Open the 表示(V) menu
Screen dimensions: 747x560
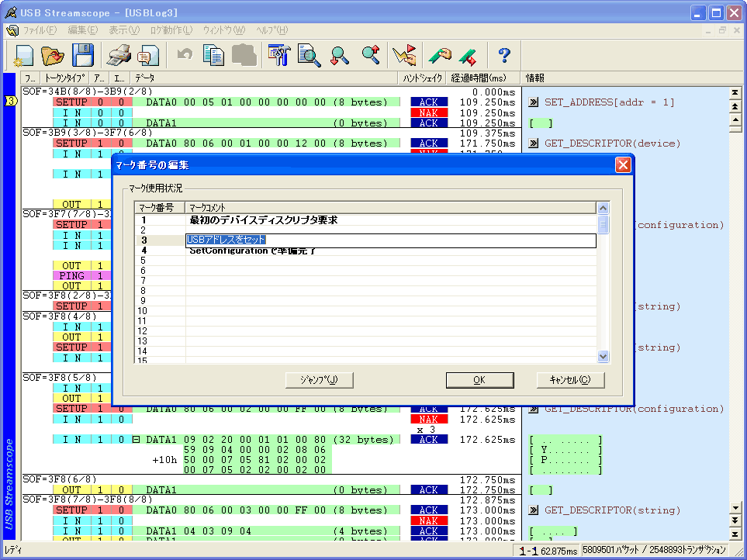124,30
